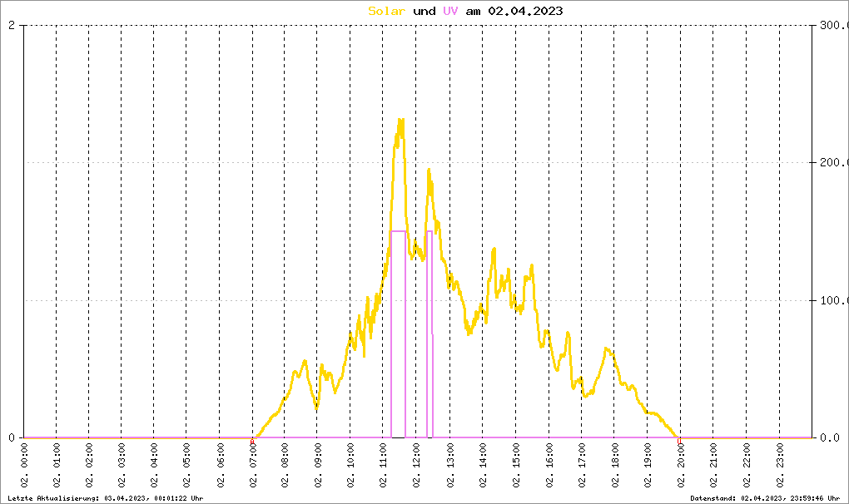849x504 pixels.
Task: Click the 'Datenstand' footer timestamp
Action: click(765, 498)
